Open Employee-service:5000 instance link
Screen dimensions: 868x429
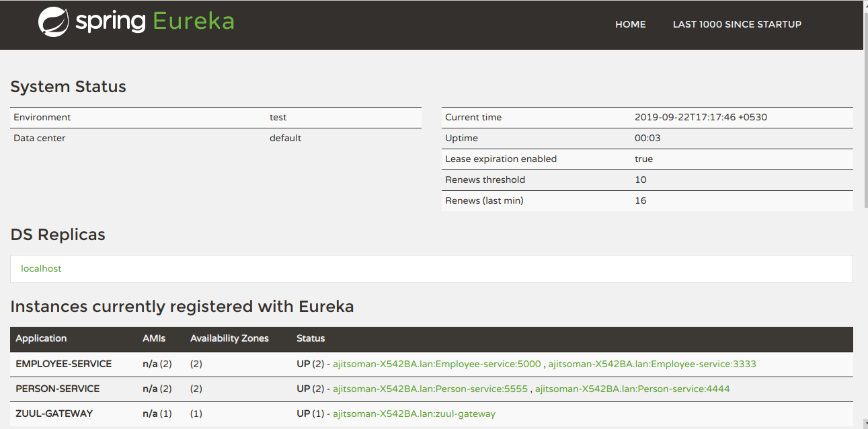tap(437, 364)
